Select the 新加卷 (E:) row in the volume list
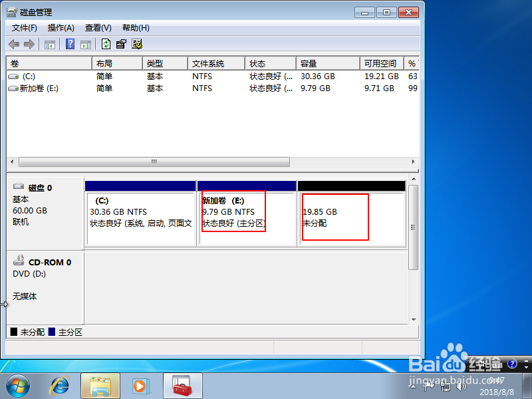Screen dimensions: 532x399 213,88
